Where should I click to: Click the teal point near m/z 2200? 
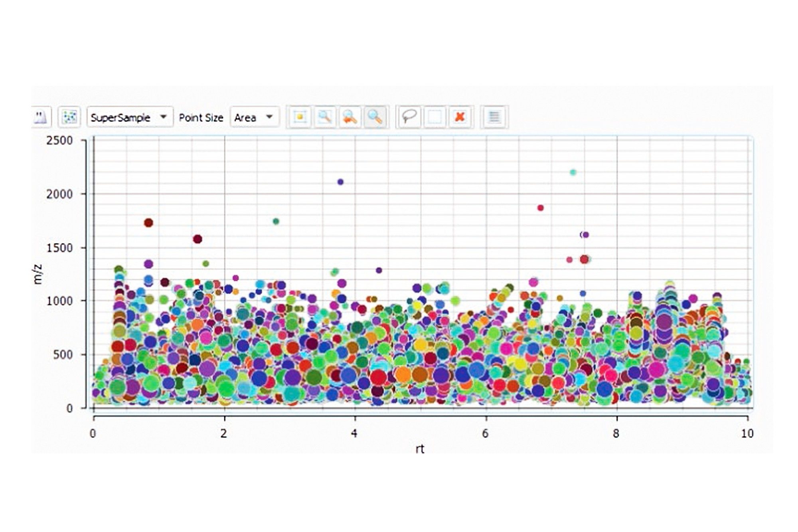[x=573, y=172]
